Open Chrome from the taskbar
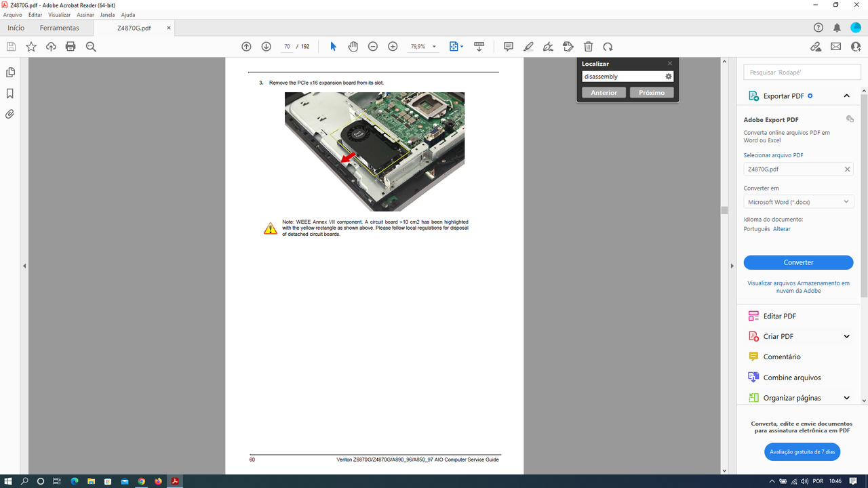The height and width of the screenshot is (488, 868). pyautogui.click(x=141, y=481)
